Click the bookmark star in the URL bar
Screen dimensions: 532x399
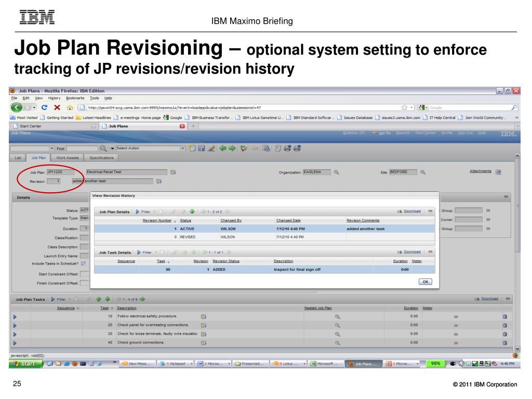point(404,108)
